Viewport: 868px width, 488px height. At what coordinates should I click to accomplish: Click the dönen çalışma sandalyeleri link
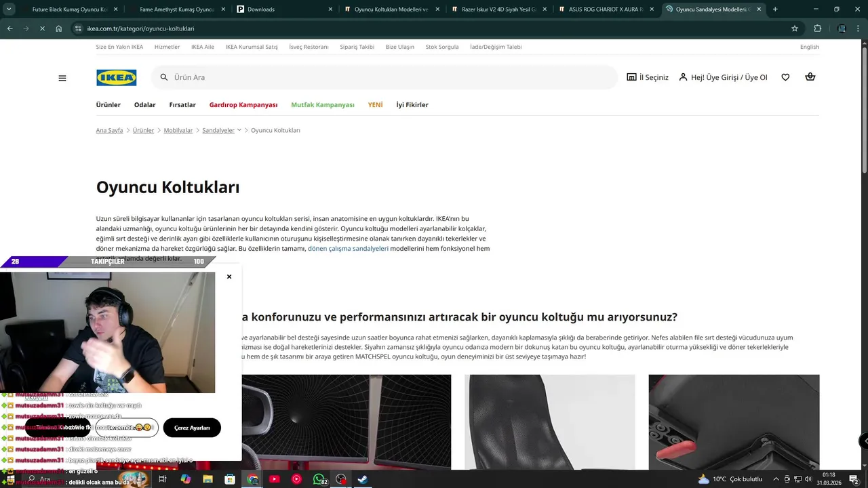(348, 249)
